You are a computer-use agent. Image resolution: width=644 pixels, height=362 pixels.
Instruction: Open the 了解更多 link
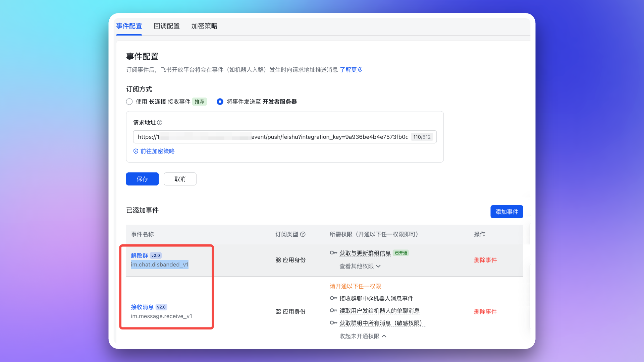tap(351, 70)
